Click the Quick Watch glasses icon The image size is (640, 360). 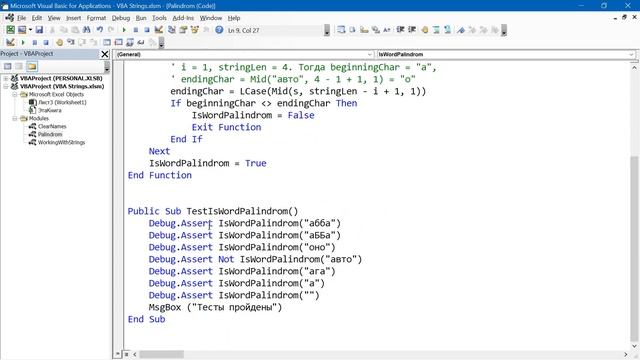[x=141, y=42]
